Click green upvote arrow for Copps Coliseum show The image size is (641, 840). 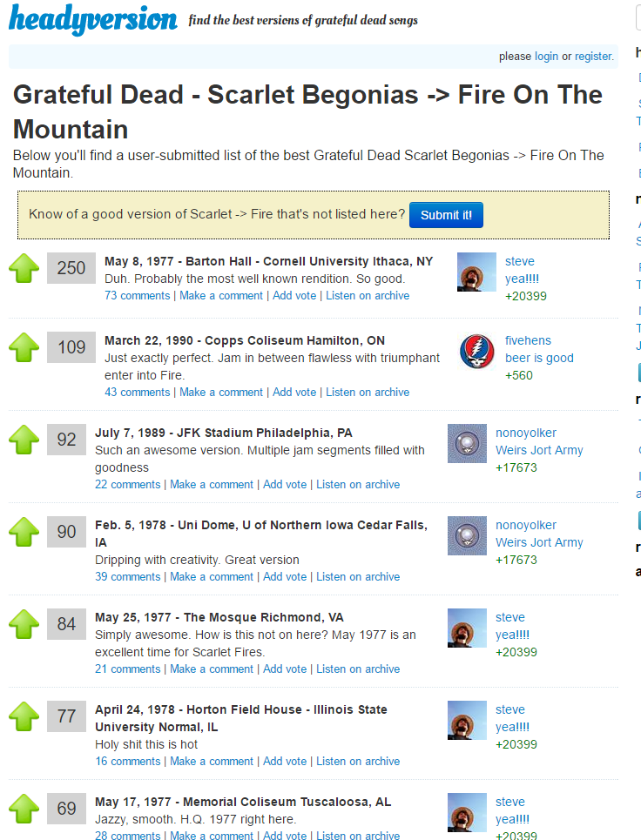click(24, 347)
